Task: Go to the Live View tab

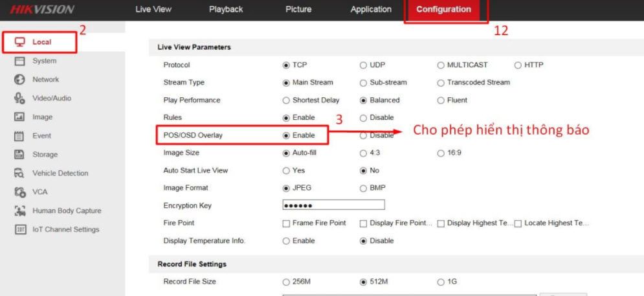Action: (153, 9)
